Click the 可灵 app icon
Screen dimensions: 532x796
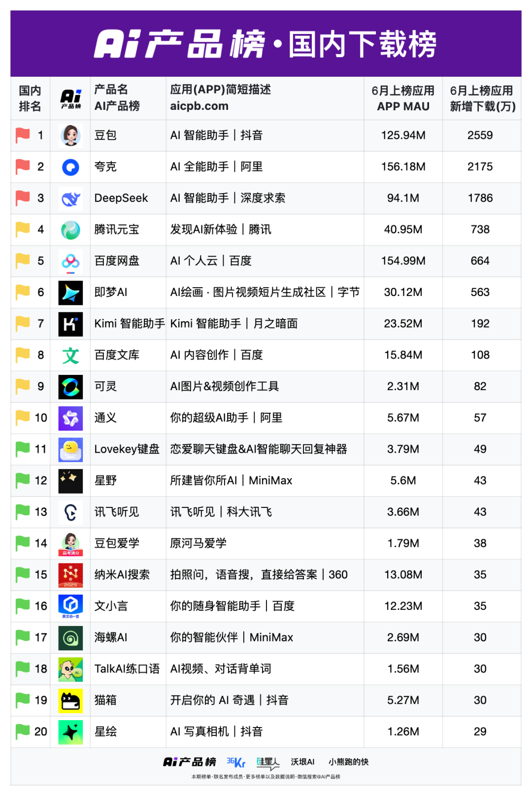(x=70, y=387)
